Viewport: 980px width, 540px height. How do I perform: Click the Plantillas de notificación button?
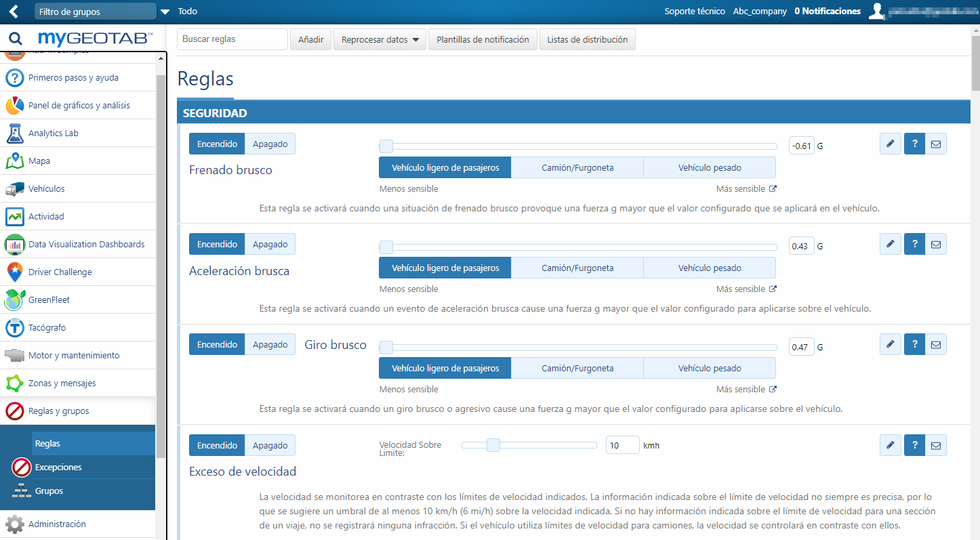483,40
